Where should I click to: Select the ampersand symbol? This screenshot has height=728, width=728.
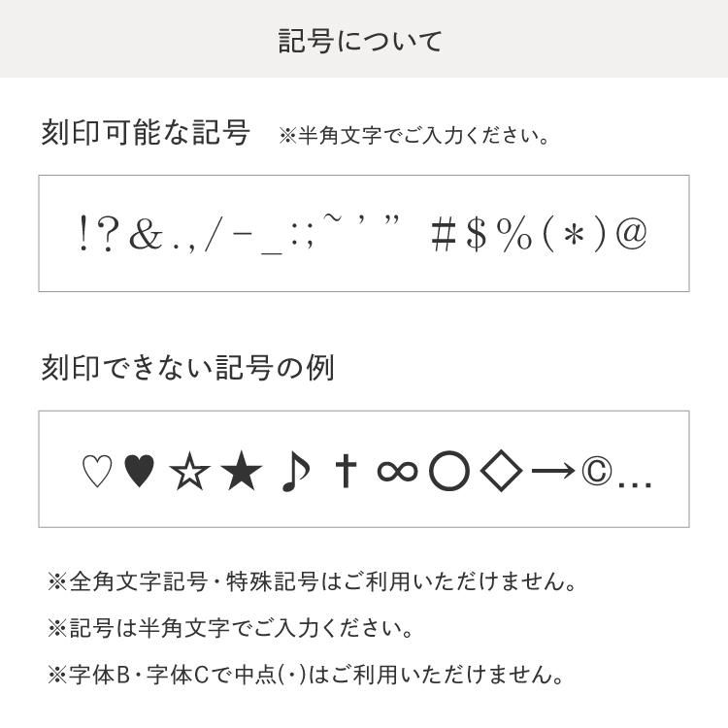[145, 235]
